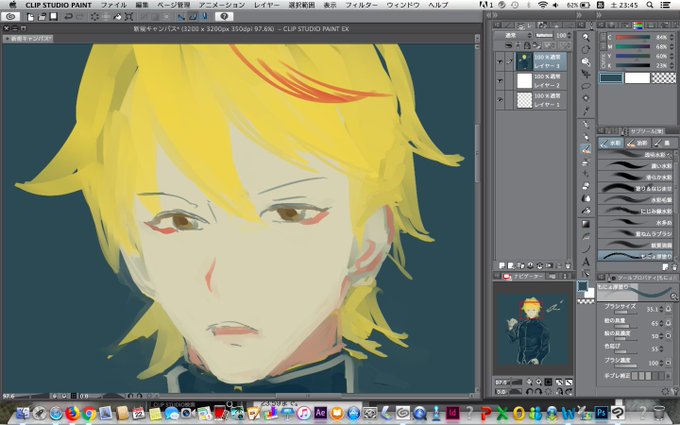
Task: Open the ウィンドウ menu
Action: (x=403, y=5)
